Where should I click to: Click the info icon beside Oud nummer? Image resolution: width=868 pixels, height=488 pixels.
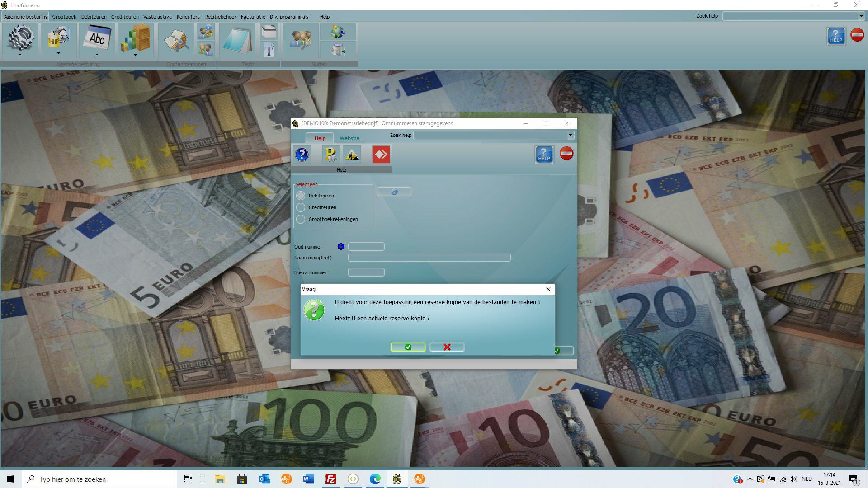click(341, 247)
